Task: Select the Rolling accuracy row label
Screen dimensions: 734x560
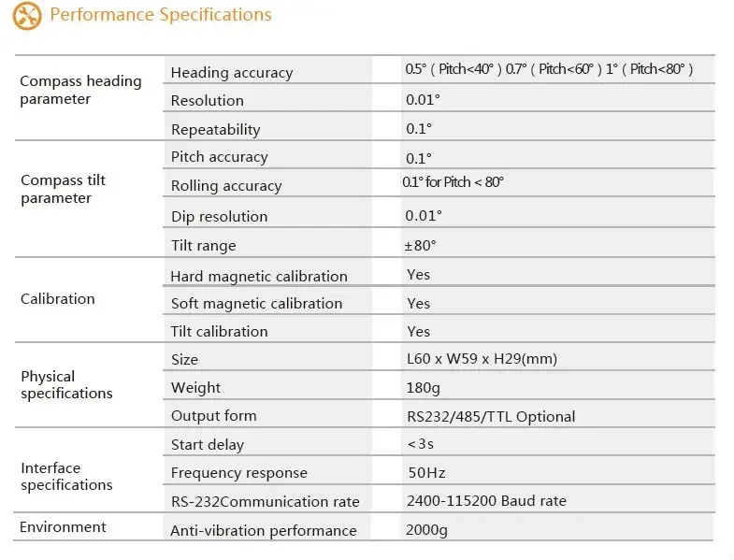Action: click(226, 186)
